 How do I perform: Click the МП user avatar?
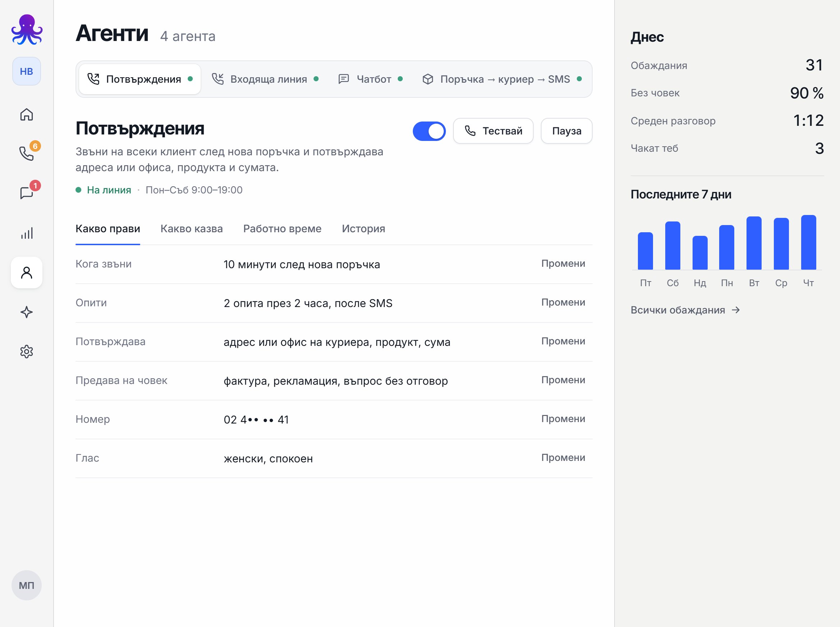(x=27, y=585)
